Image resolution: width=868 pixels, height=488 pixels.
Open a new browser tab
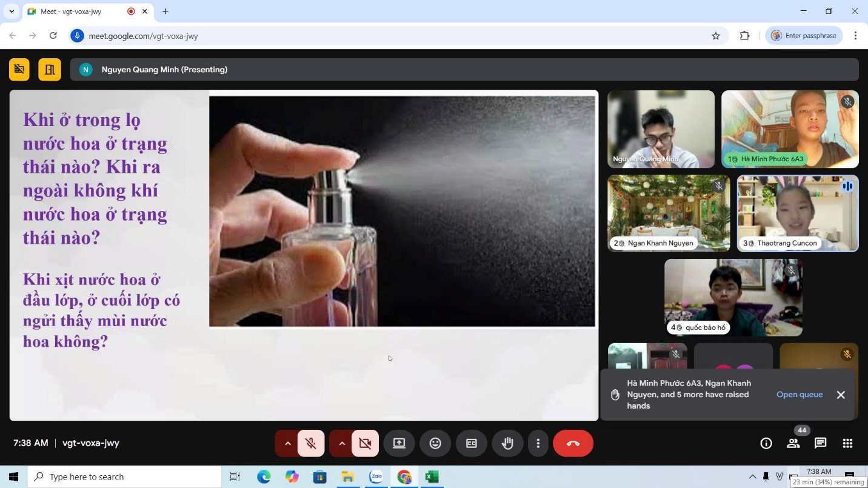165,12
